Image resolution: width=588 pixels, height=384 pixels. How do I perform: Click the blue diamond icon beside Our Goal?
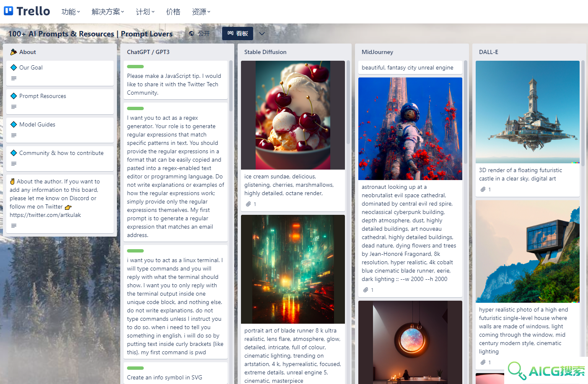[x=14, y=67]
